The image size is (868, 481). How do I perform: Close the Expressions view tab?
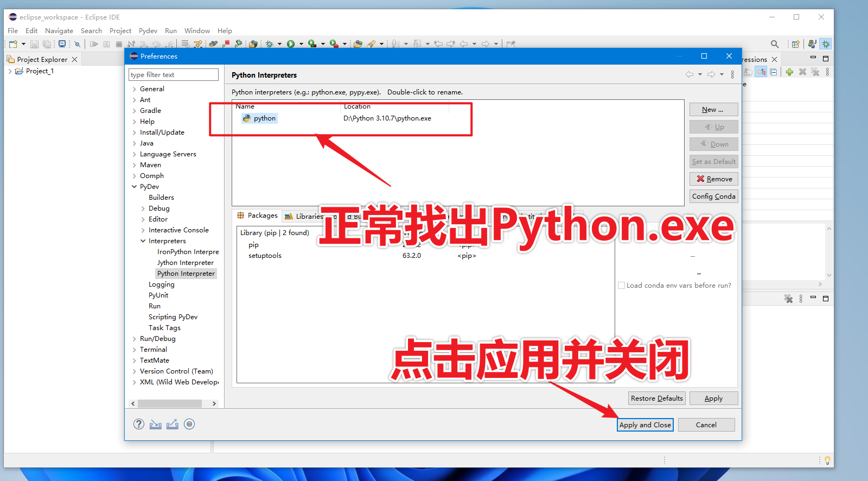[x=774, y=59]
